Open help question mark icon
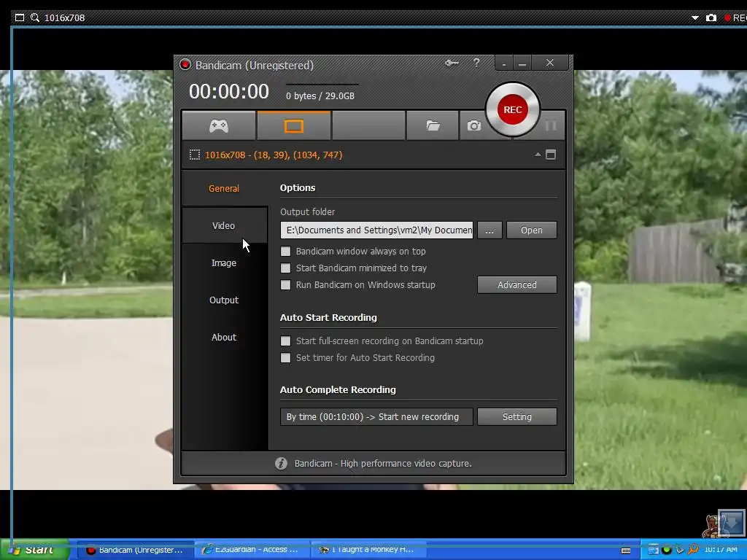This screenshot has height=560, width=747. 476,63
